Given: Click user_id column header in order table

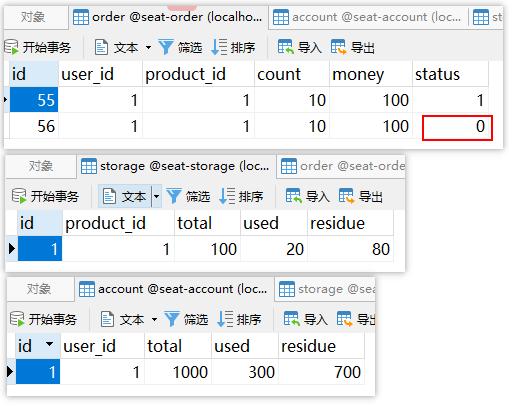Looking at the screenshot, I should click(x=100, y=74).
